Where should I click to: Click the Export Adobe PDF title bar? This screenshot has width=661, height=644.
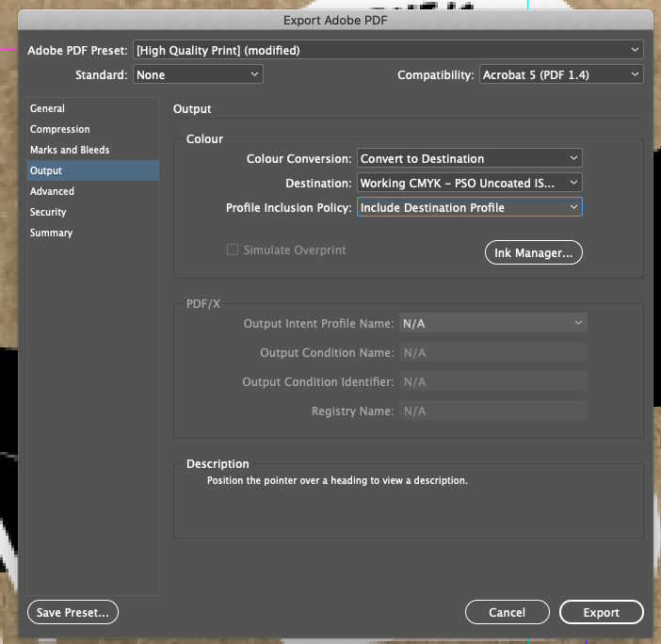click(335, 20)
